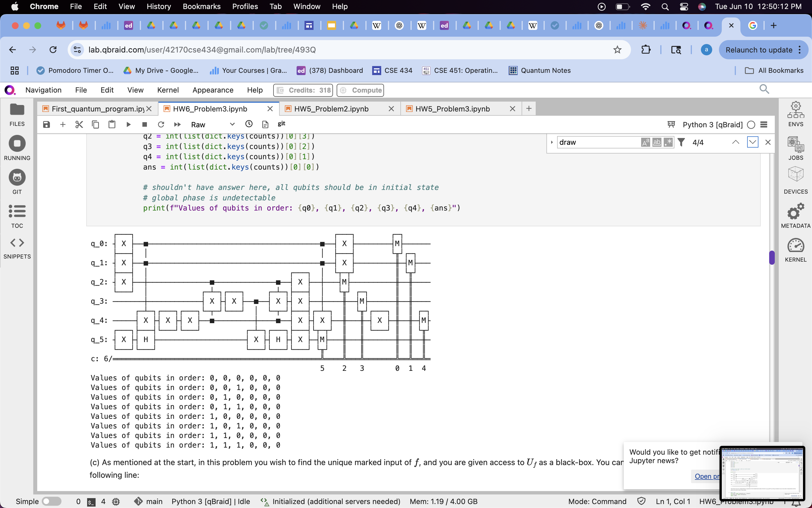Cut selected cell with scissors icon
This screenshot has height=508, width=812.
pyautogui.click(x=79, y=124)
